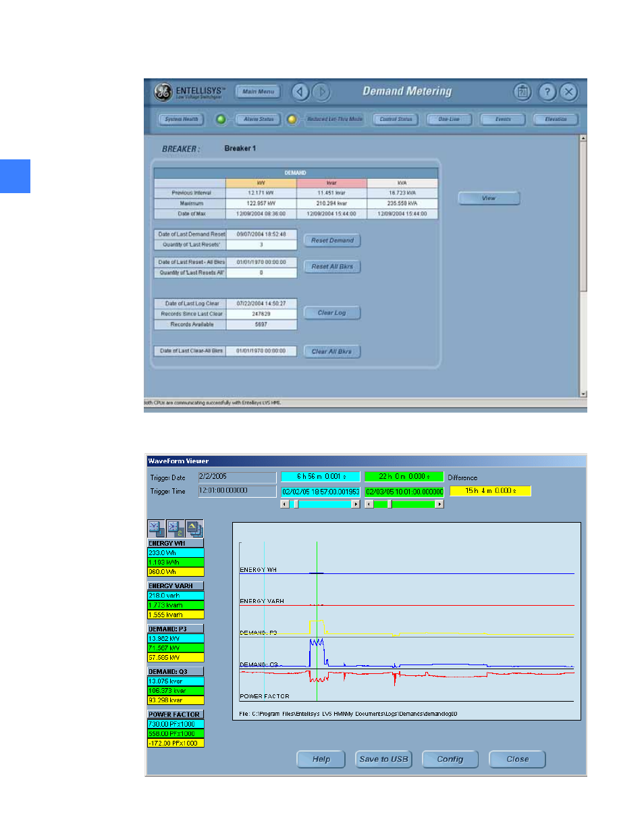Click the green cursor slider thumb

[x=390, y=504]
